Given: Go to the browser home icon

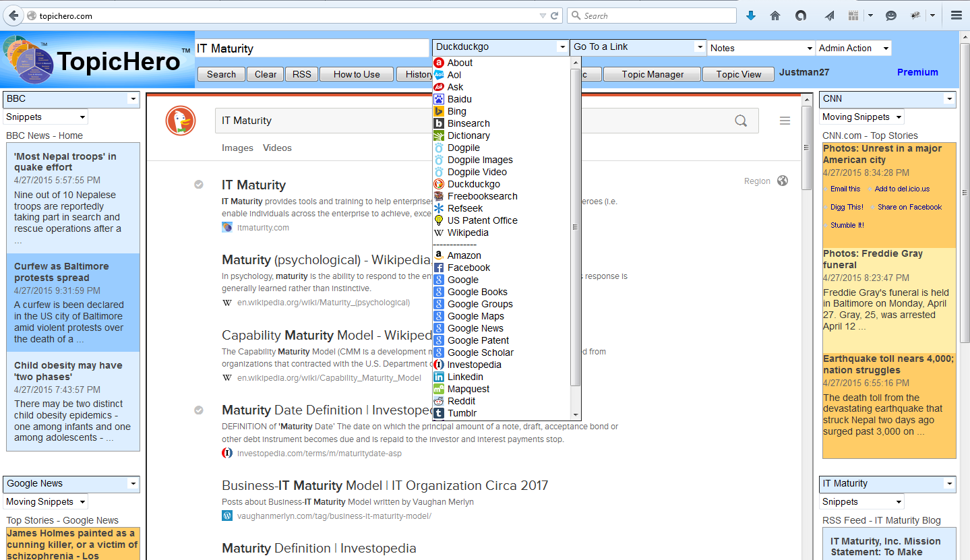Looking at the screenshot, I should [x=775, y=15].
